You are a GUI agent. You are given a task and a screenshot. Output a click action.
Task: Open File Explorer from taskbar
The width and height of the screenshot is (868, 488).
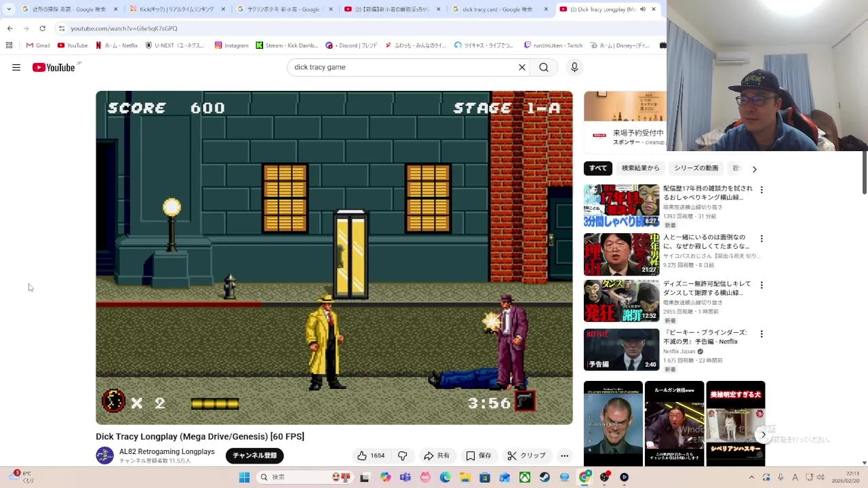click(x=465, y=477)
